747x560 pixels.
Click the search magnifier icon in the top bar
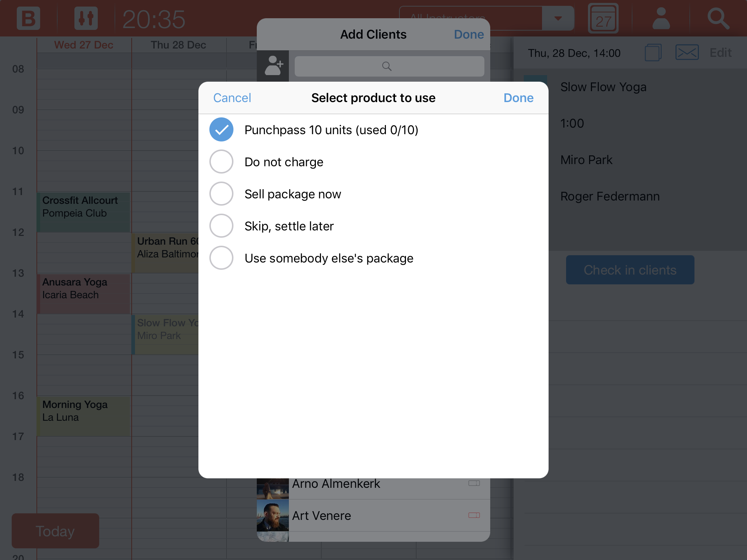[x=718, y=18]
